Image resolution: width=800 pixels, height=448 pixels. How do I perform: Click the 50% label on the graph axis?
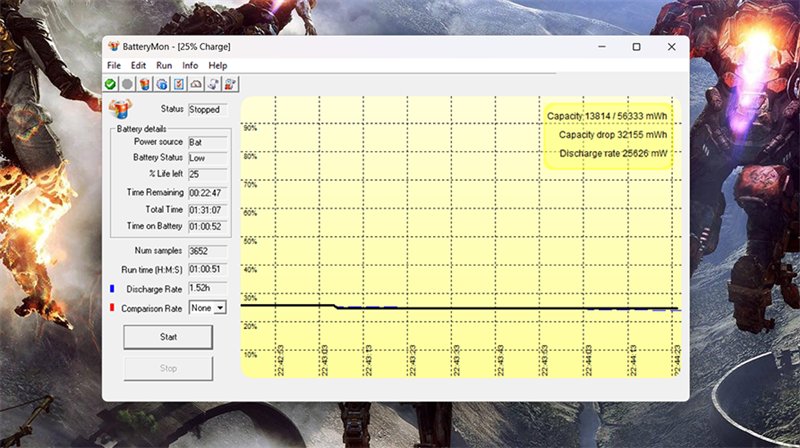point(250,241)
